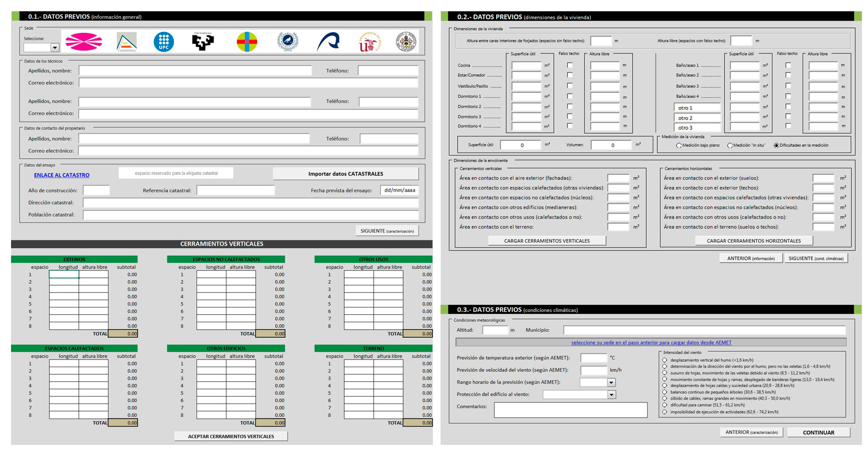Focus the Municipio input field

pyautogui.click(x=705, y=330)
